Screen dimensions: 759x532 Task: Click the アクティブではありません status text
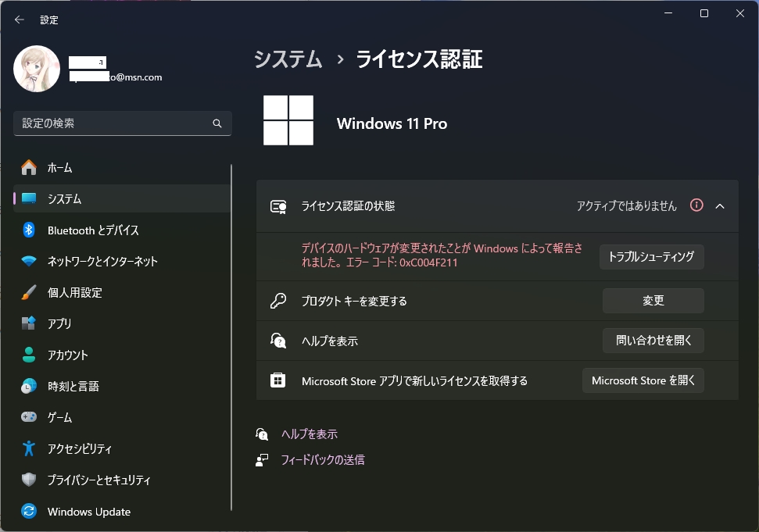point(626,206)
